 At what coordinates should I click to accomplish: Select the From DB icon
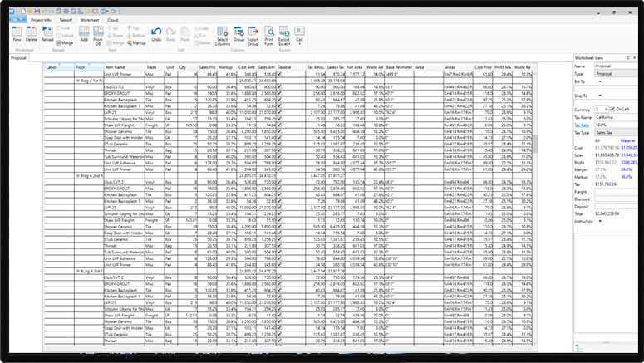coord(97,33)
